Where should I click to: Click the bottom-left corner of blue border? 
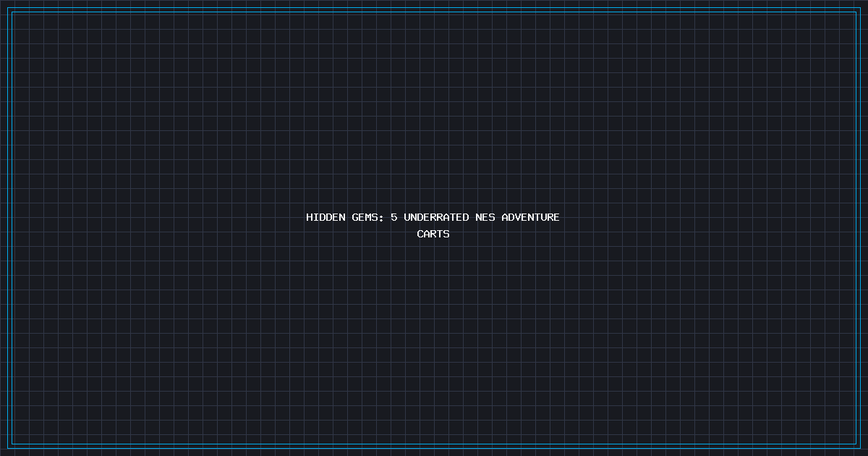[x=9, y=447]
